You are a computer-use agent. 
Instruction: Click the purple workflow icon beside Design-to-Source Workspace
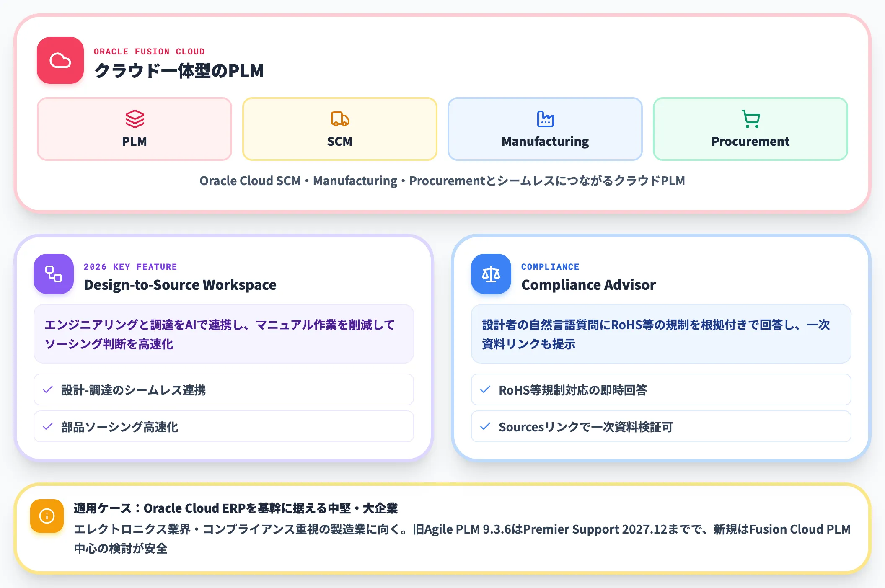point(54,274)
